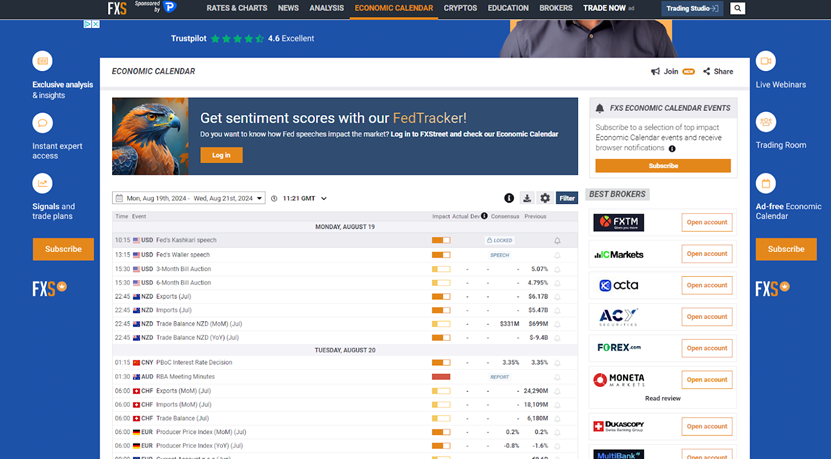Click the eagle FedTracker banner image
831x459 pixels.
pyautogui.click(x=150, y=136)
